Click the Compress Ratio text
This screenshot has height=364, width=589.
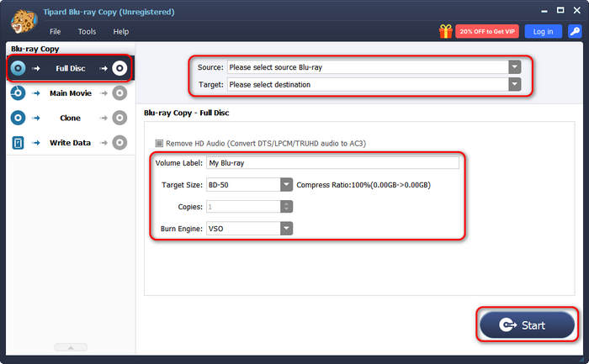coord(363,185)
